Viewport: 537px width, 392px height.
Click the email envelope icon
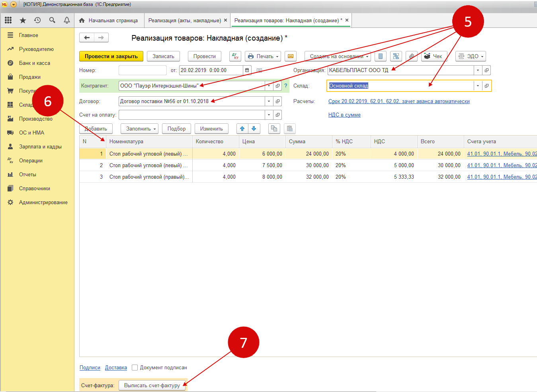(x=291, y=56)
